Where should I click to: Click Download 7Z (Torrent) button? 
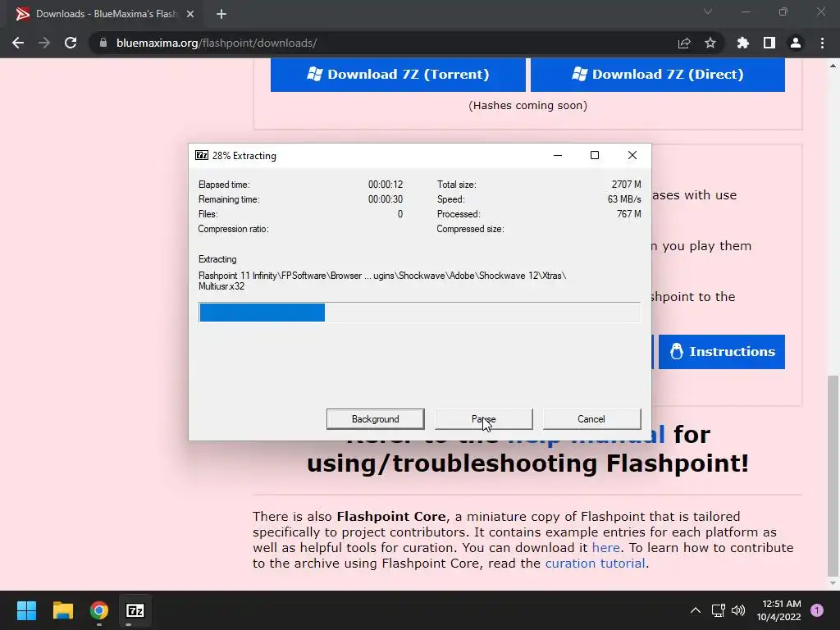pos(398,75)
